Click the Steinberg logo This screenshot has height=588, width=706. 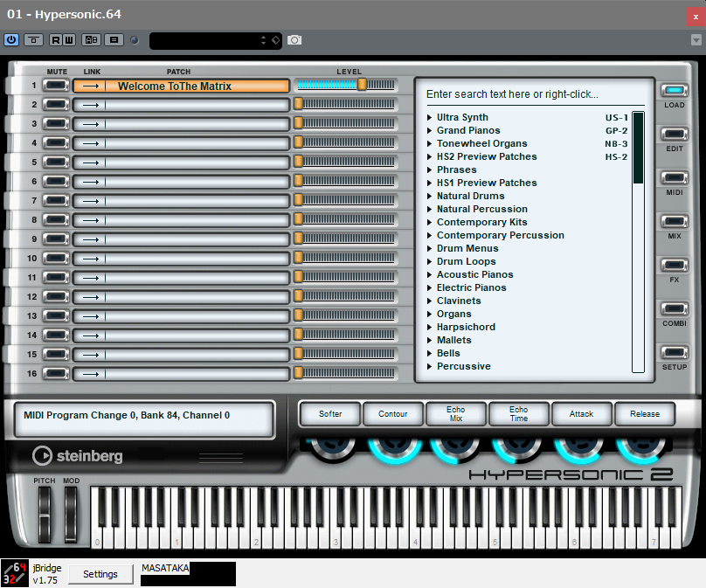78,455
